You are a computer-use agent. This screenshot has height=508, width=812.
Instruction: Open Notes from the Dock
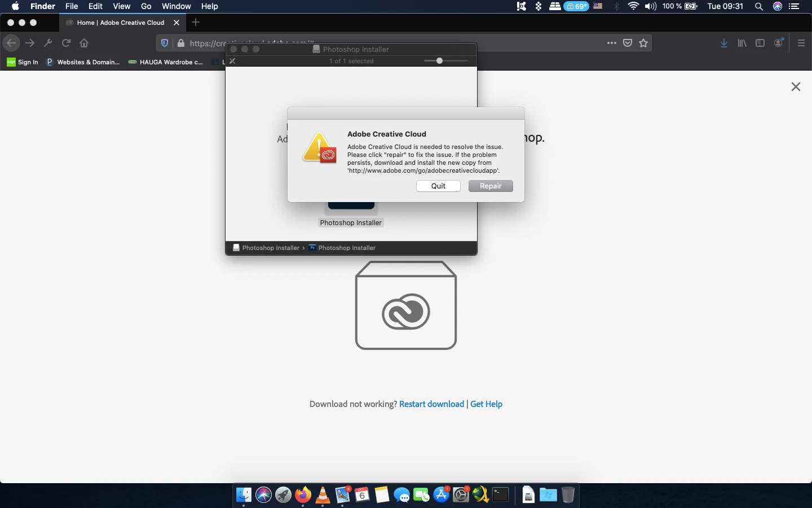[382, 495]
